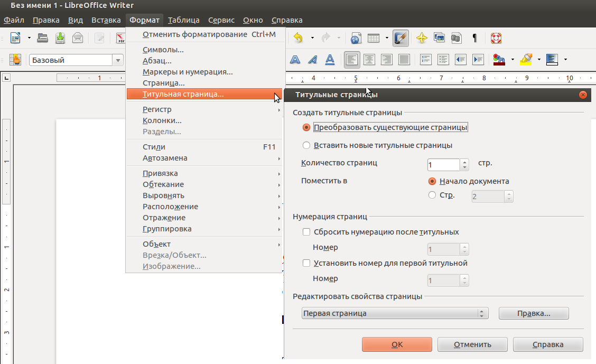The image size is (596, 364).
Task: Click the LibreOffice Help lifebuoy icon
Action: (496, 38)
